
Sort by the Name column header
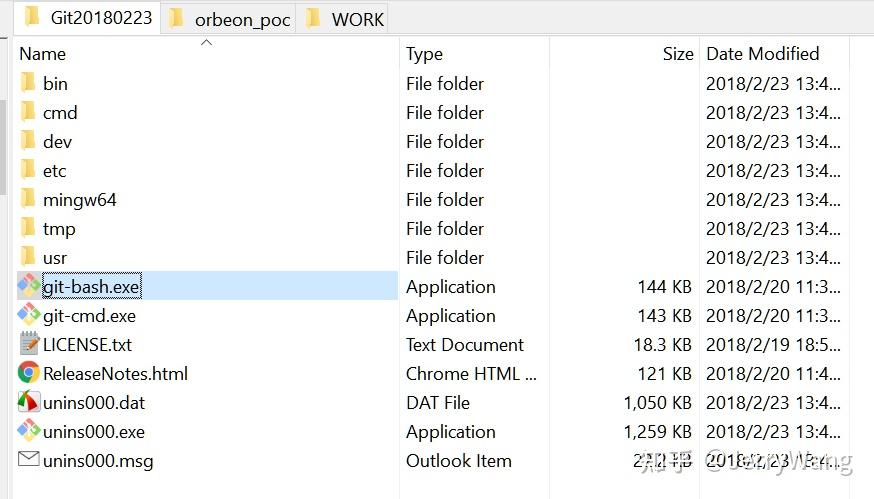[42, 54]
